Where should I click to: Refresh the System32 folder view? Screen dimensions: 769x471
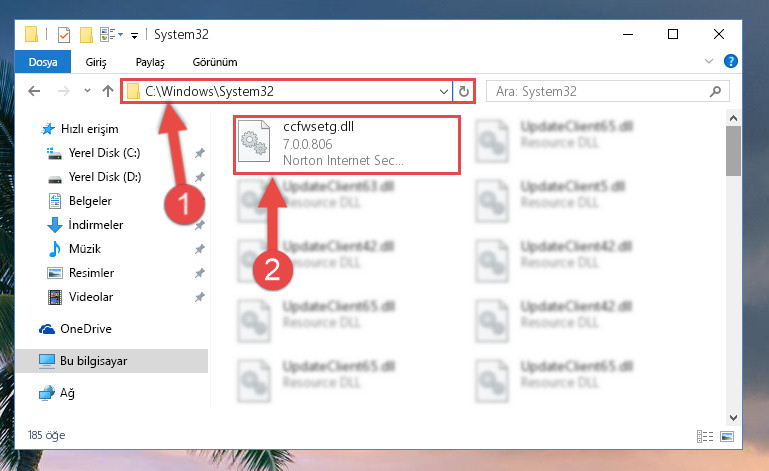click(463, 91)
